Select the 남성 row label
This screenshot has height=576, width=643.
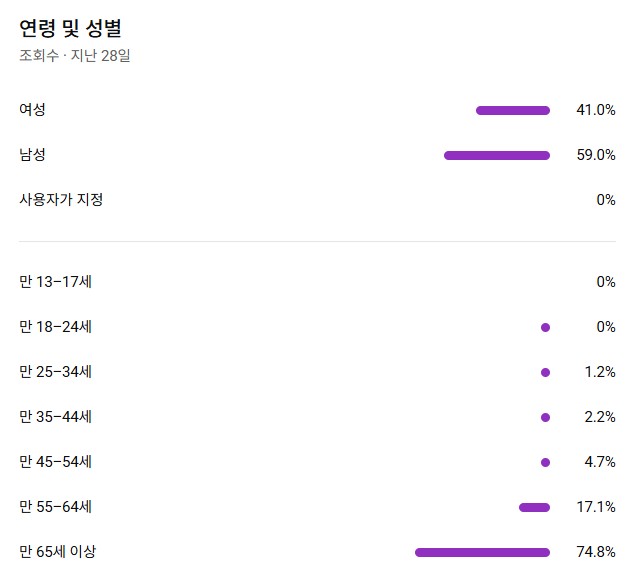(x=32, y=155)
